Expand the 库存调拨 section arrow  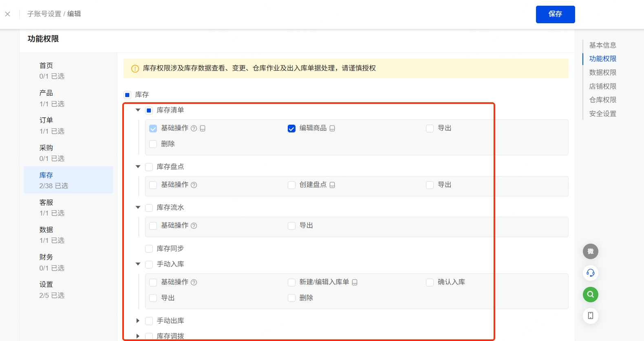click(x=138, y=336)
